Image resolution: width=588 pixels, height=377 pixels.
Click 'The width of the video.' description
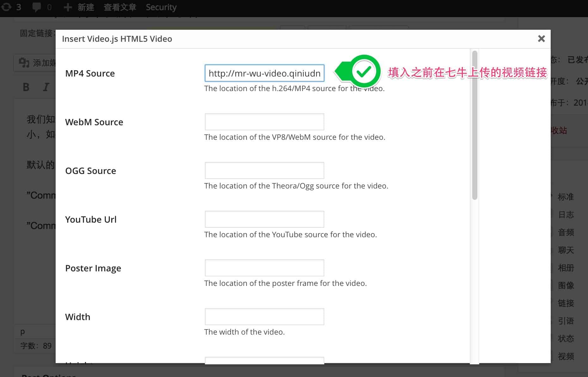[244, 332]
